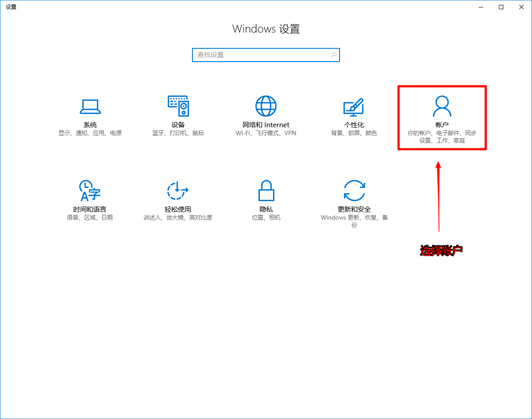Open the 隐私 padlock icon
Image resolution: width=532 pixels, height=419 pixels.
pyautogui.click(x=266, y=191)
